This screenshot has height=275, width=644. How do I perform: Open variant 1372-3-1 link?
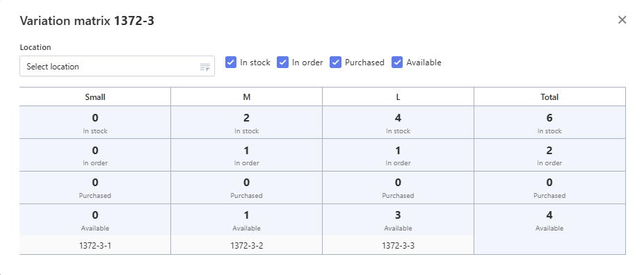95,246
